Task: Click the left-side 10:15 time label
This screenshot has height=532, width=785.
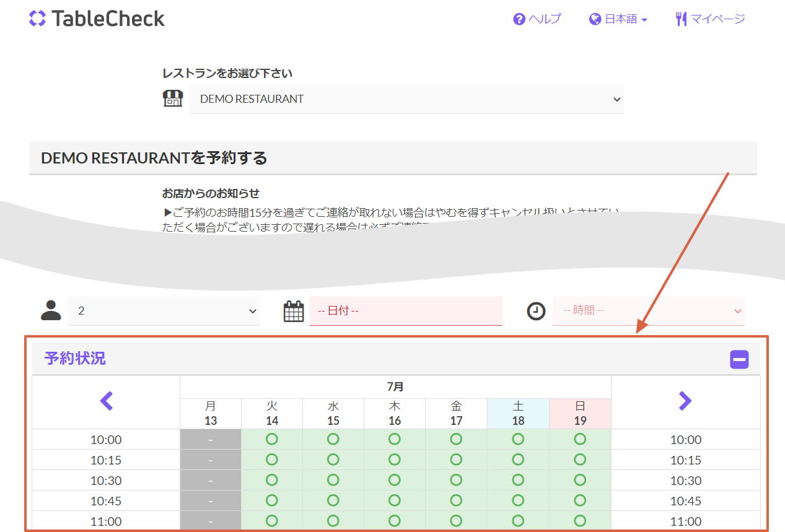Action: point(106,460)
